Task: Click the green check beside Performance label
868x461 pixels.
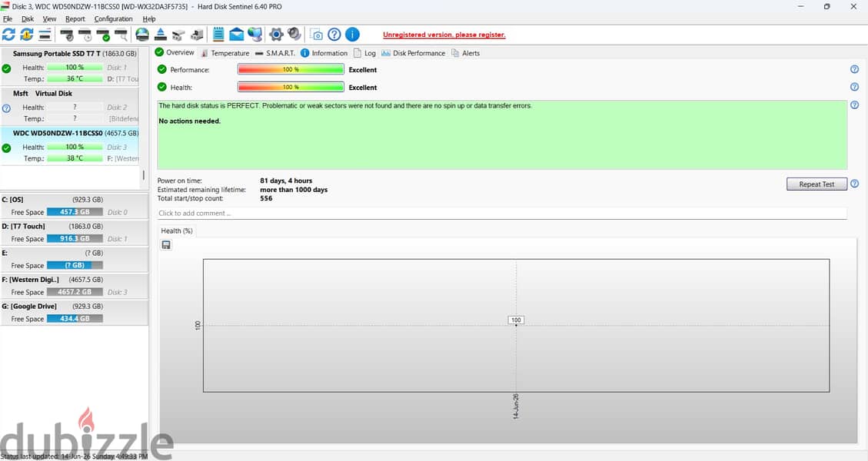Action: click(x=161, y=69)
